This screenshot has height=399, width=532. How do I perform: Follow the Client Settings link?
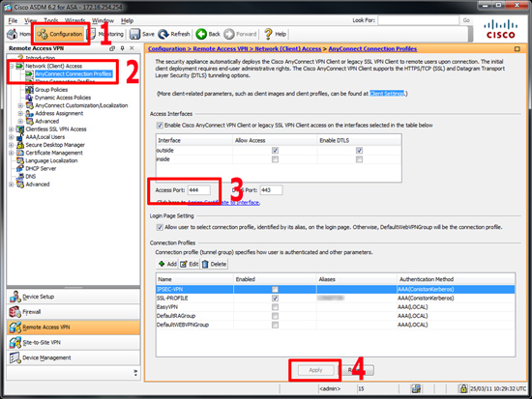[x=387, y=94]
